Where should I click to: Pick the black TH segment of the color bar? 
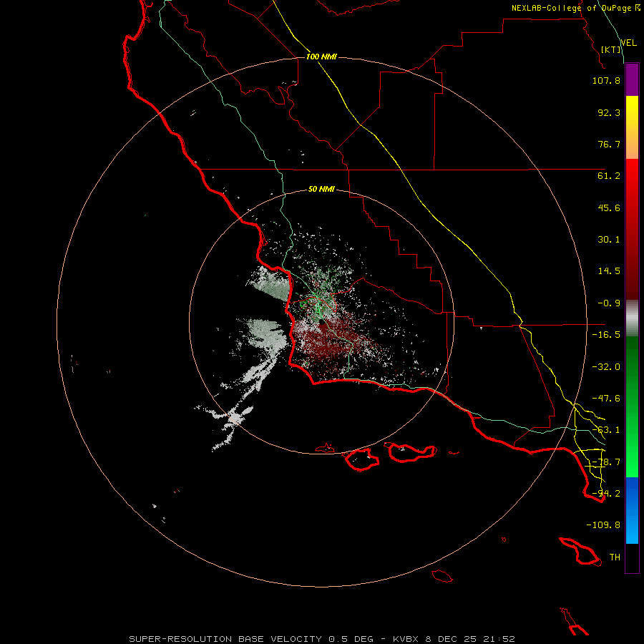632,558
